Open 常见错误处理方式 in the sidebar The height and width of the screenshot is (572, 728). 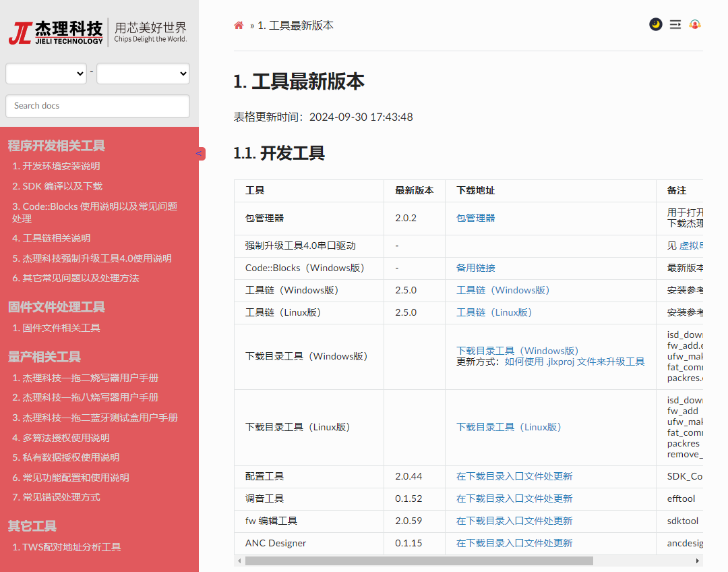click(56, 498)
